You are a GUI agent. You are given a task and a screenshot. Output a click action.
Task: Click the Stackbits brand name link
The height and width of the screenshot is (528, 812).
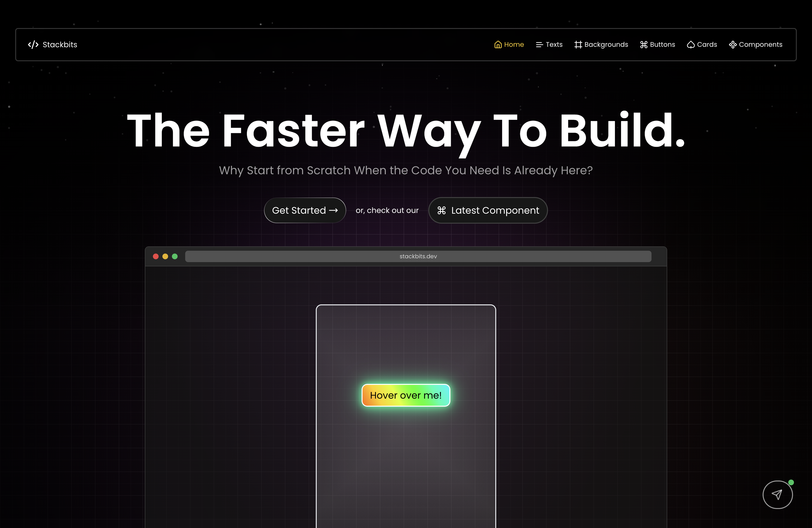60,45
